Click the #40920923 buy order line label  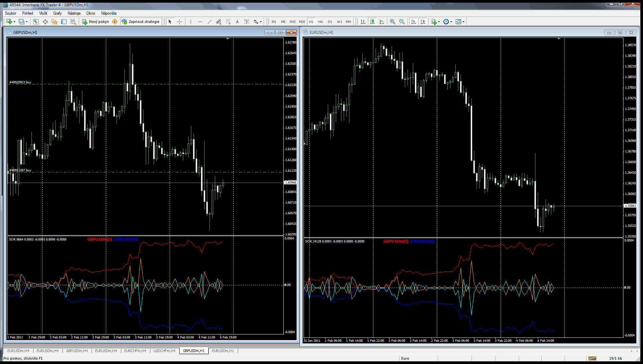[20, 82]
